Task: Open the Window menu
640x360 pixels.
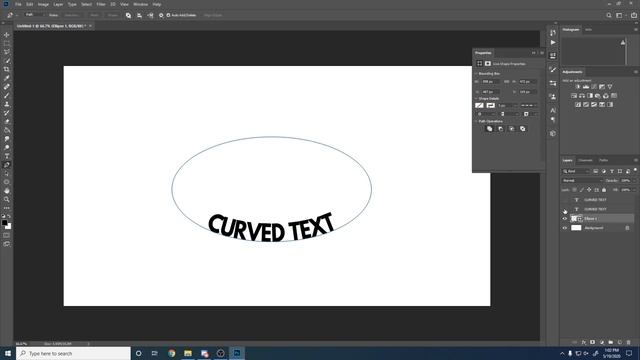Action: pyautogui.click(x=140, y=4)
